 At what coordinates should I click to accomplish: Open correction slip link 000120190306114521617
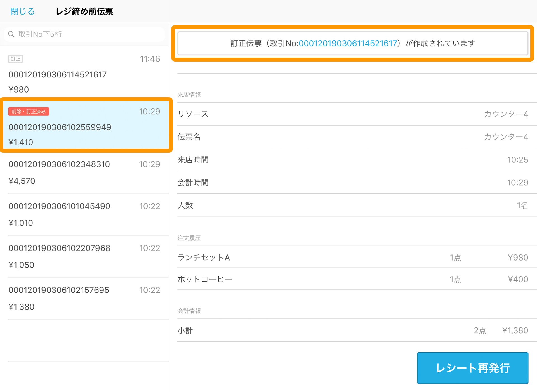348,43
